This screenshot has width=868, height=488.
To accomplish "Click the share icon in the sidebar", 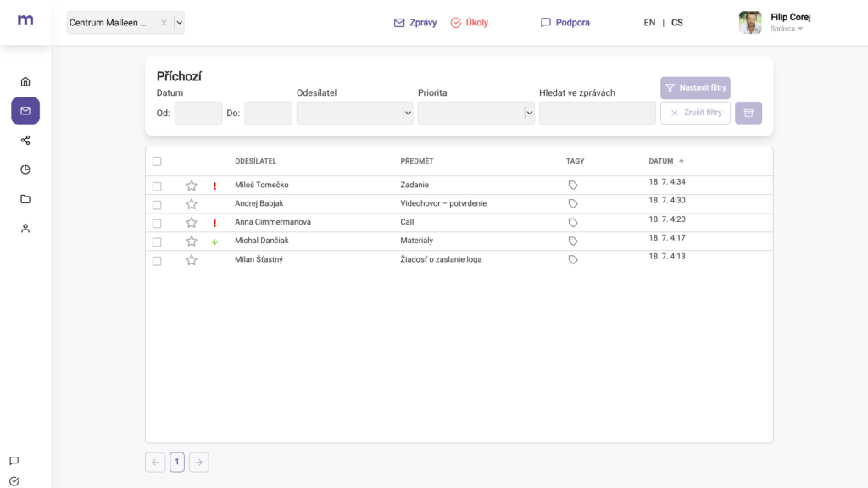I will 25,141.
